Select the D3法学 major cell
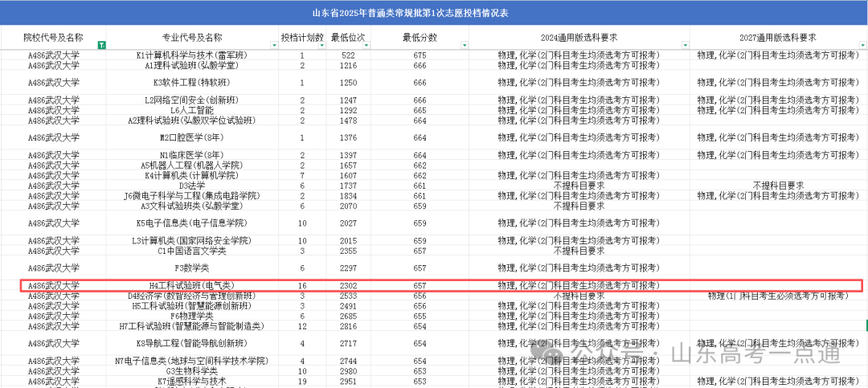Viewport: 868px width, 388px height. (192, 186)
